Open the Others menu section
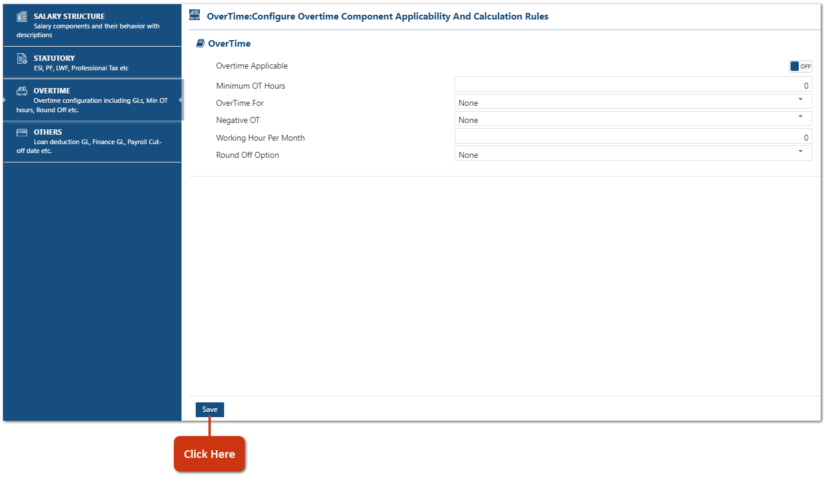The image size is (826, 504). (x=92, y=141)
